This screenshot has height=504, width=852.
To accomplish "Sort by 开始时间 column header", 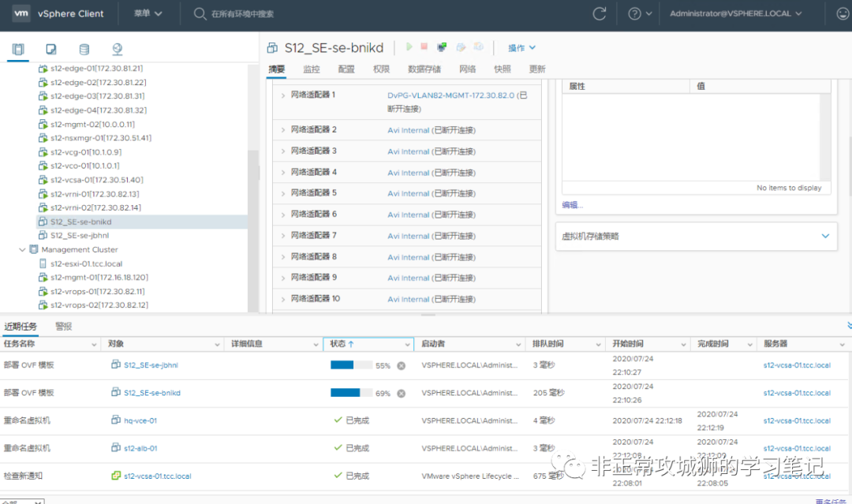I will [628, 344].
